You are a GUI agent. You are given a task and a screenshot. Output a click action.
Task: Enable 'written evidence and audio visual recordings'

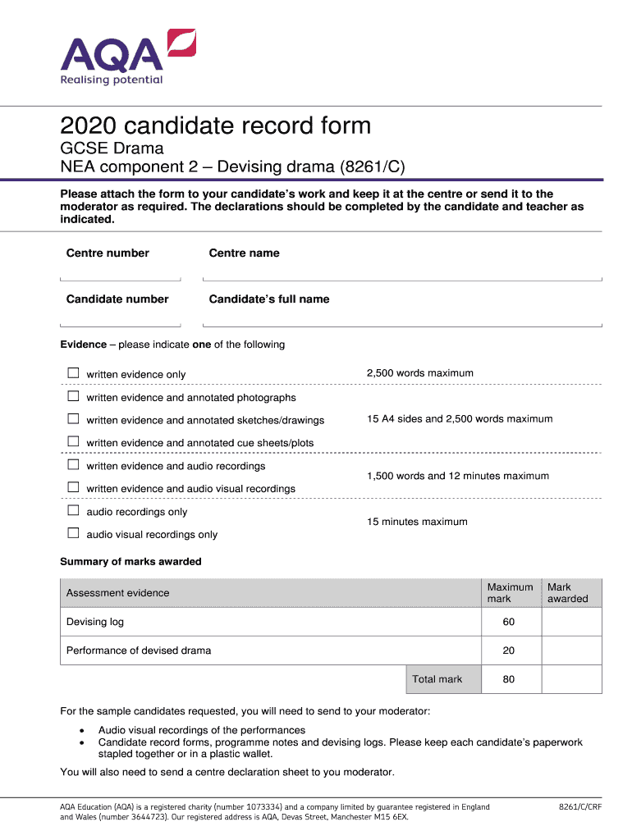(73, 488)
